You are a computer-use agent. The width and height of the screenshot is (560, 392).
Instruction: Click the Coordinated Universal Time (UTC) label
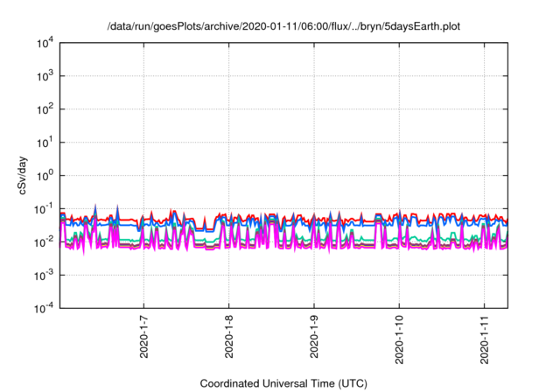coord(283,384)
